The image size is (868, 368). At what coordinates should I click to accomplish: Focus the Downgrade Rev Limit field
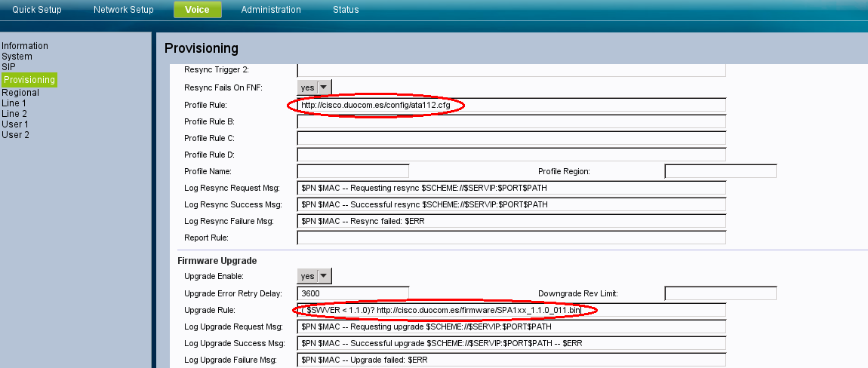coord(720,293)
